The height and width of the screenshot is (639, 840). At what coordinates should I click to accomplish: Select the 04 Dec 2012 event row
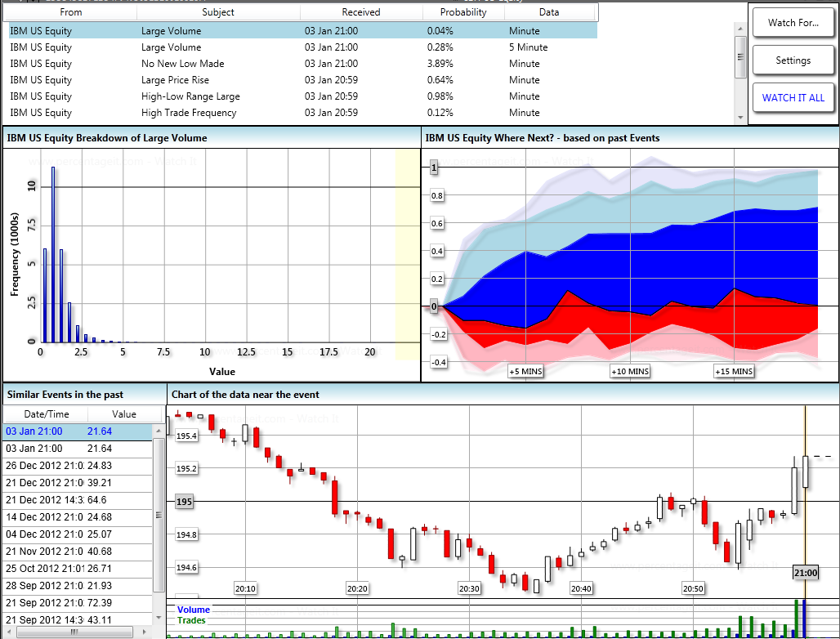tap(78, 534)
